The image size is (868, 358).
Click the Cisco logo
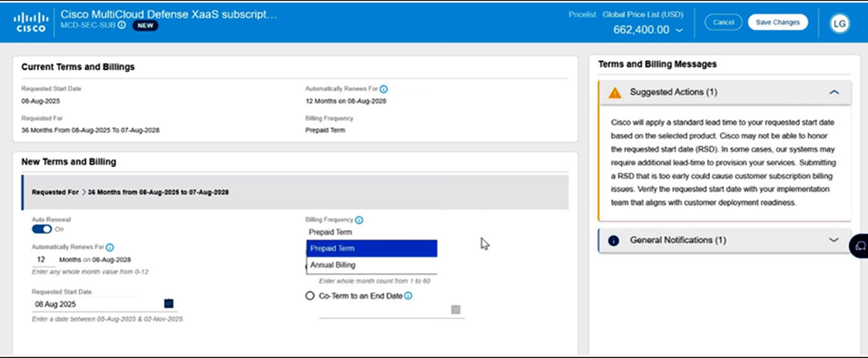(x=30, y=22)
